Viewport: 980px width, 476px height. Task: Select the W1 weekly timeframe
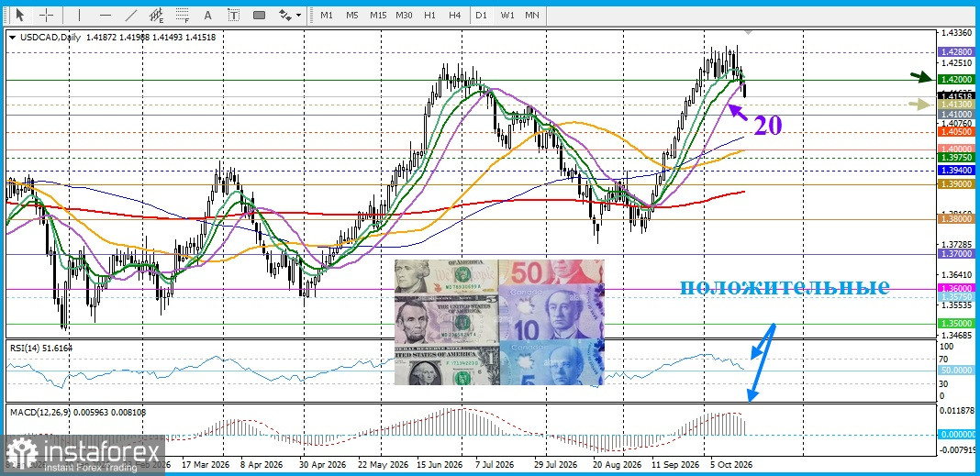(x=507, y=15)
